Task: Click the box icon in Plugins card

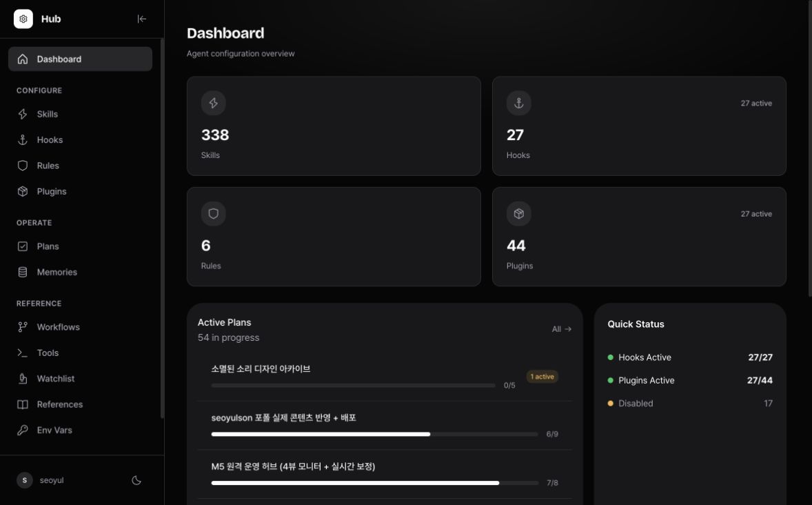Action: (519, 214)
